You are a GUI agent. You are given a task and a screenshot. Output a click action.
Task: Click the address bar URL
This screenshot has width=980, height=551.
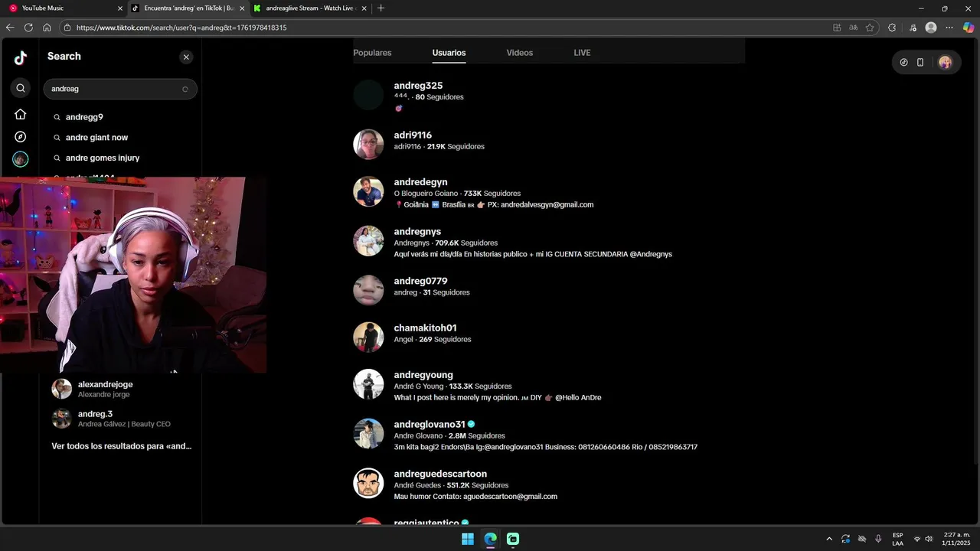[181, 28]
